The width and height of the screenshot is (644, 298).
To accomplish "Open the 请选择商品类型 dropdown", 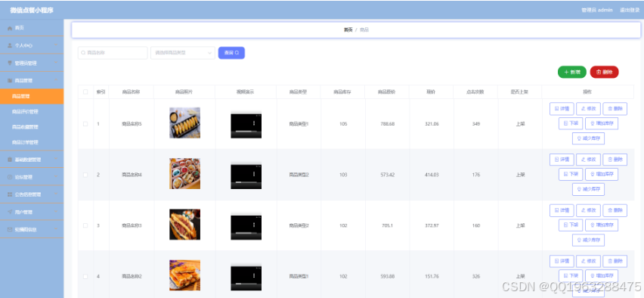I will [x=183, y=53].
